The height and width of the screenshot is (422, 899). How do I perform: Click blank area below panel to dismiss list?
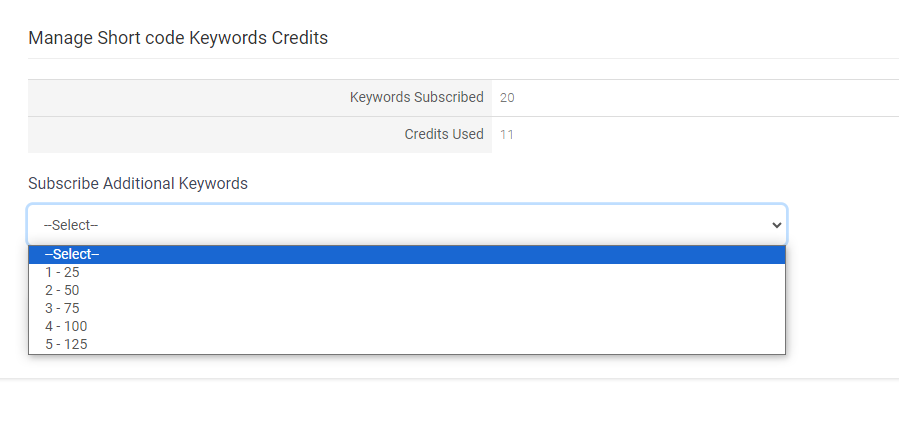[450, 401]
